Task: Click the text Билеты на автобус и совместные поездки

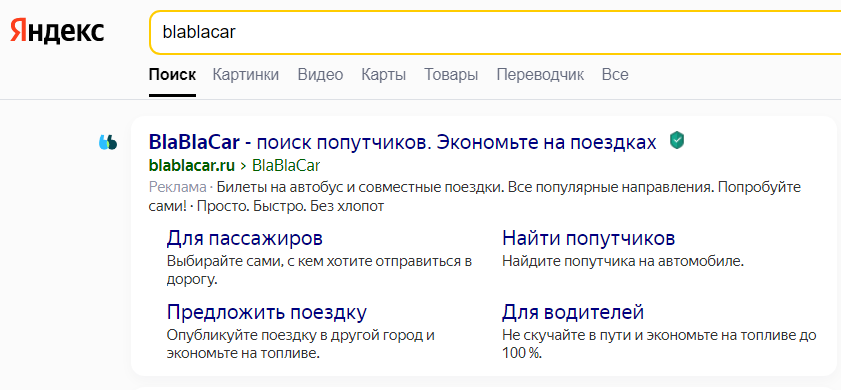Action: point(360,187)
